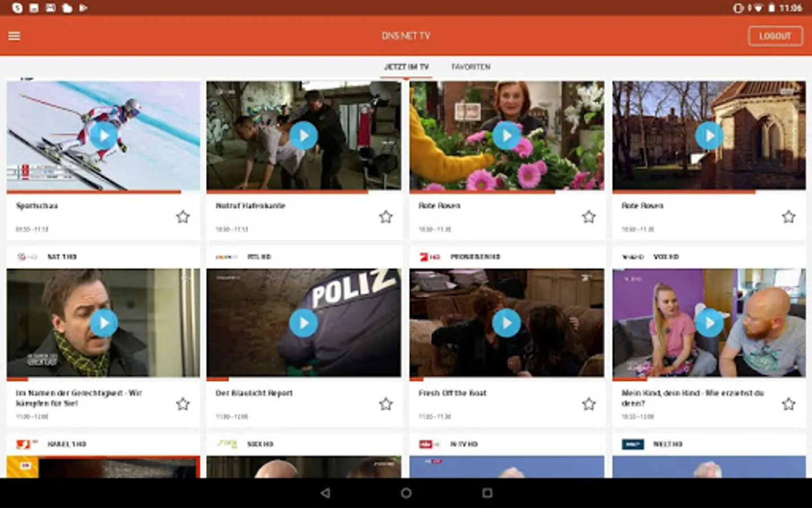Click the RTL HD channel logo
The image size is (812, 508).
227,257
